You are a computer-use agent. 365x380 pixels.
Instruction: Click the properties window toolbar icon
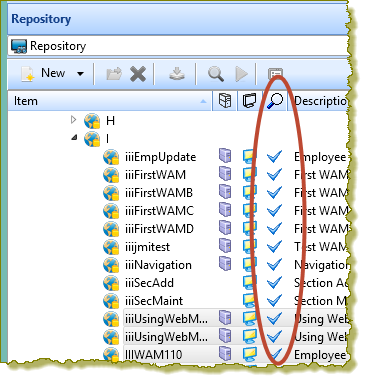[275, 73]
